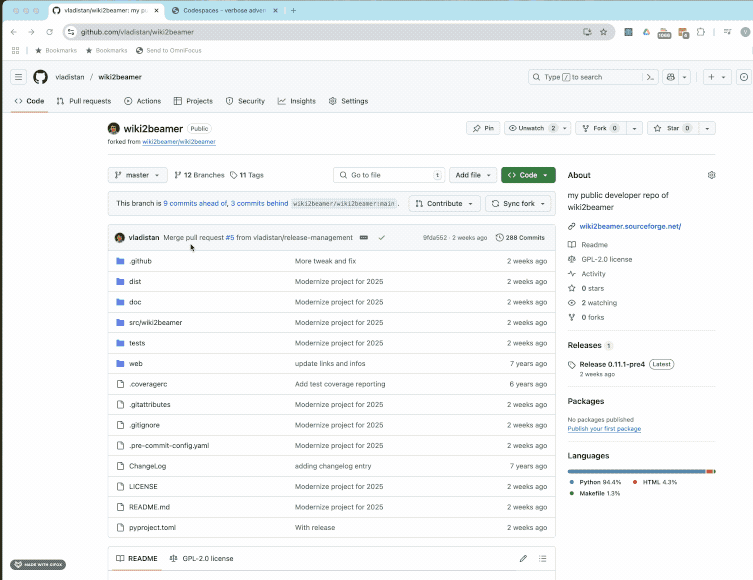Open the Projects tab
The image size is (753, 580).
coord(193,101)
